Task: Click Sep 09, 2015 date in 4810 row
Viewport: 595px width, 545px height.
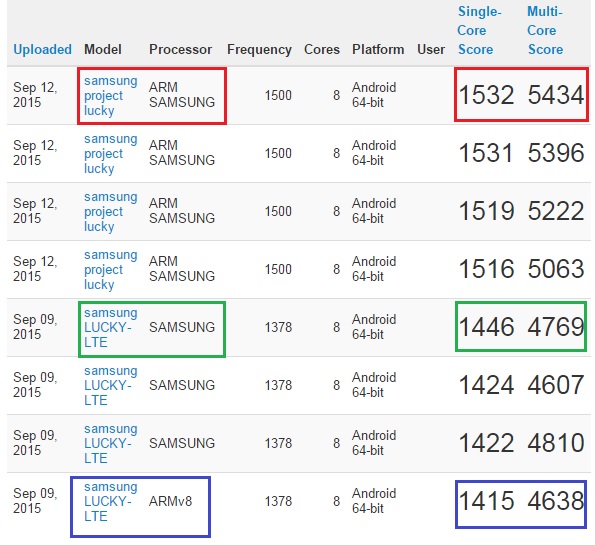Action: (x=35, y=443)
